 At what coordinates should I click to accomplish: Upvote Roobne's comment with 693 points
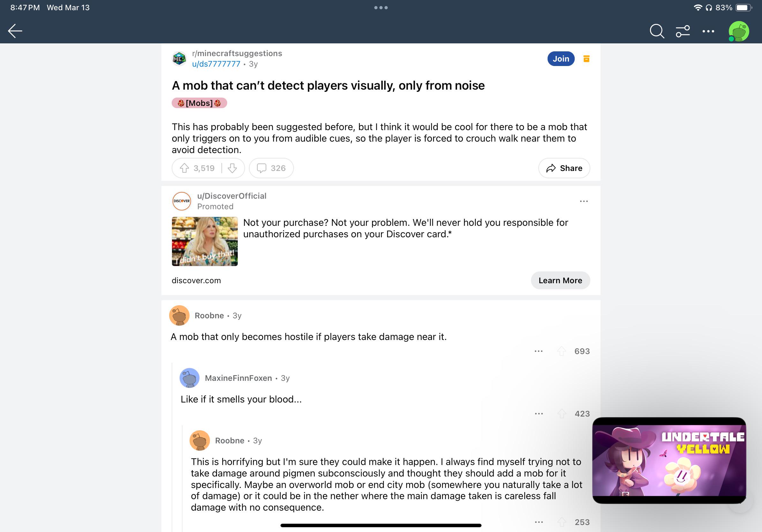(x=561, y=351)
